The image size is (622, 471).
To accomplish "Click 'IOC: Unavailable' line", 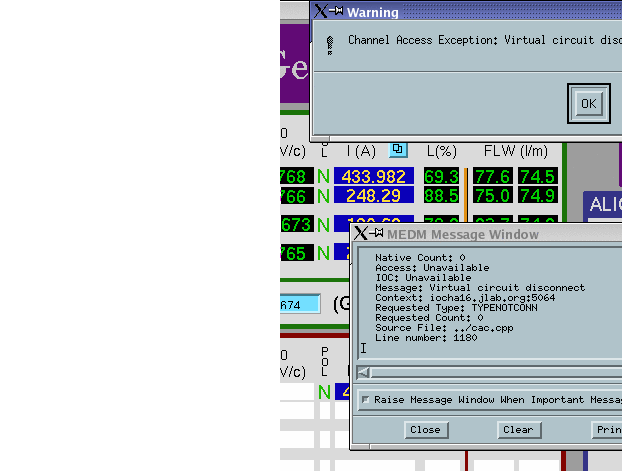I will [x=423, y=277].
